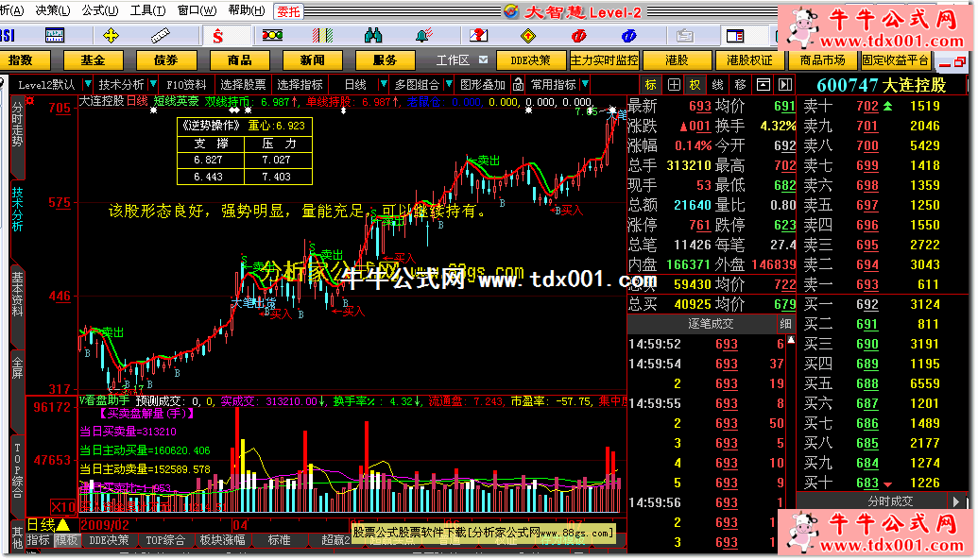
Task: Click the alarm bell alert icon
Action: (424, 36)
